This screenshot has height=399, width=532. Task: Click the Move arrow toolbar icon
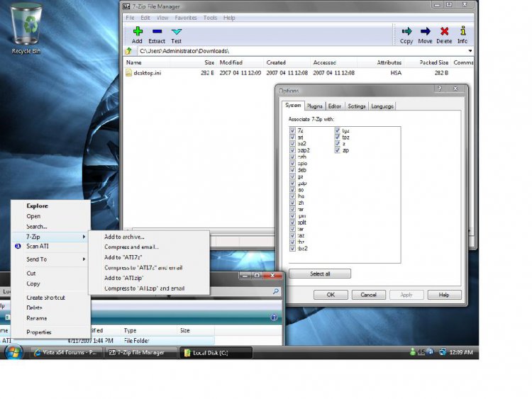(x=425, y=31)
